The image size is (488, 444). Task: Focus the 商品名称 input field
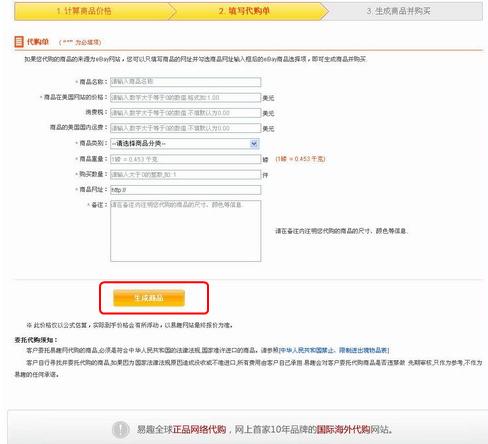click(x=186, y=82)
